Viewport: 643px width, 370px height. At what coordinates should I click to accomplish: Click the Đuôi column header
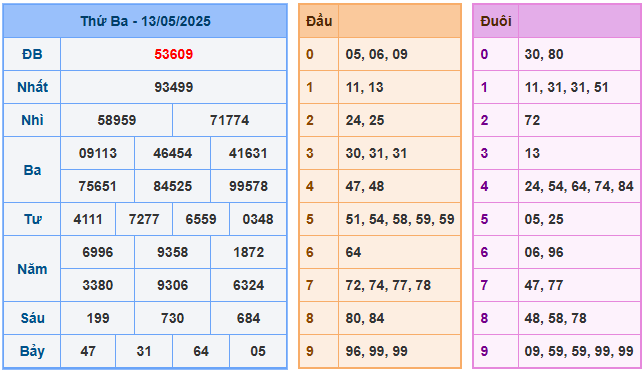[x=496, y=21]
